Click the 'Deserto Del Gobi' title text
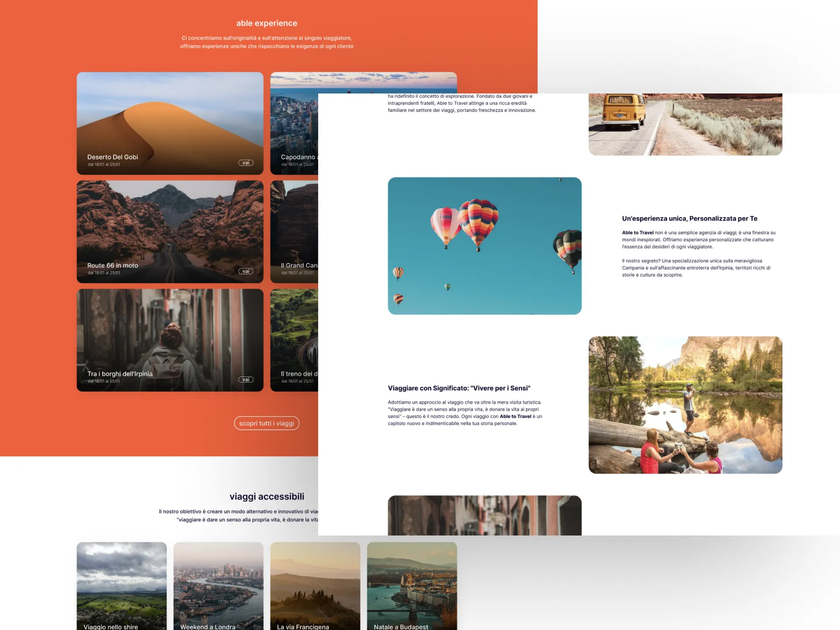840x630 pixels. [112, 157]
